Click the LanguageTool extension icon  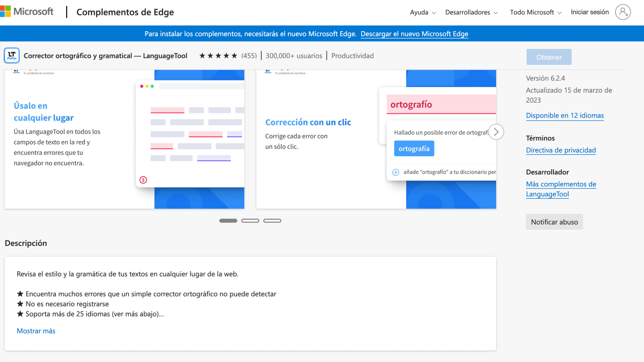(12, 56)
